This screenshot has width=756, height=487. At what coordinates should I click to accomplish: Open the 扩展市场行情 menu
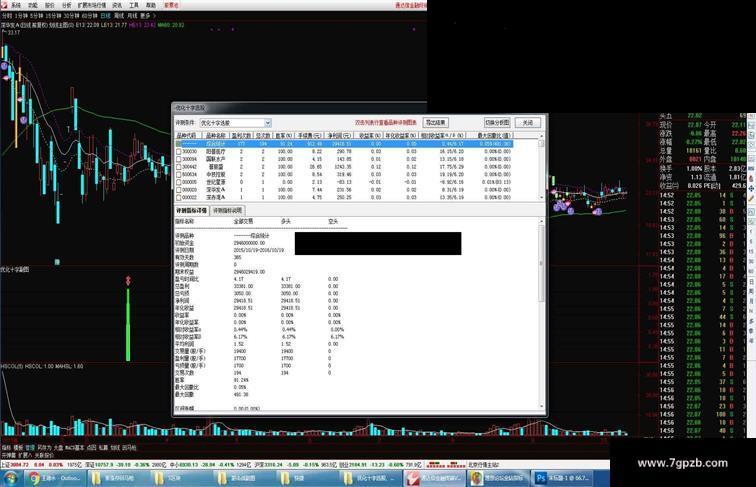[92, 5]
